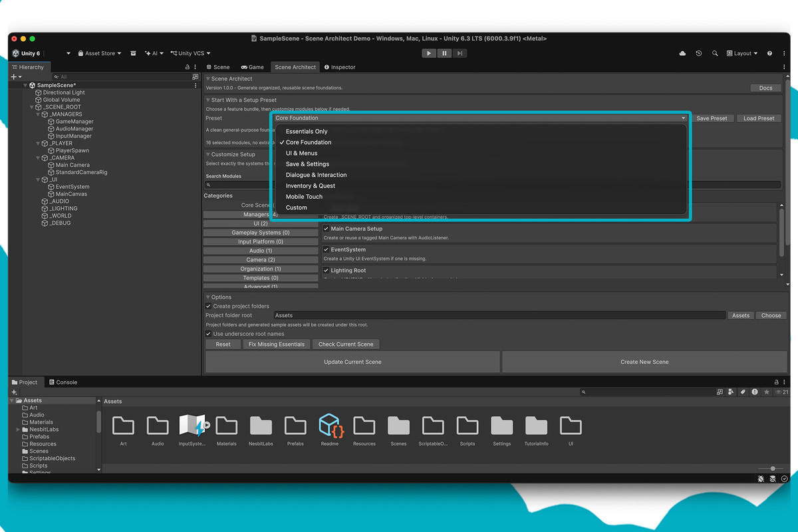Image resolution: width=798 pixels, height=532 pixels.
Task: Click the Hierarchy panel lock icon
Action: [x=187, y=67]
